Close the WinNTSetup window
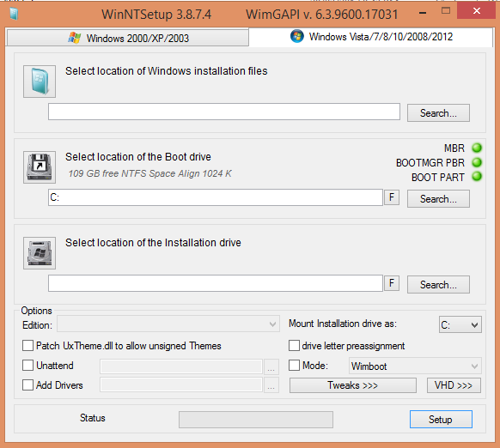 (x=477, y=11)
